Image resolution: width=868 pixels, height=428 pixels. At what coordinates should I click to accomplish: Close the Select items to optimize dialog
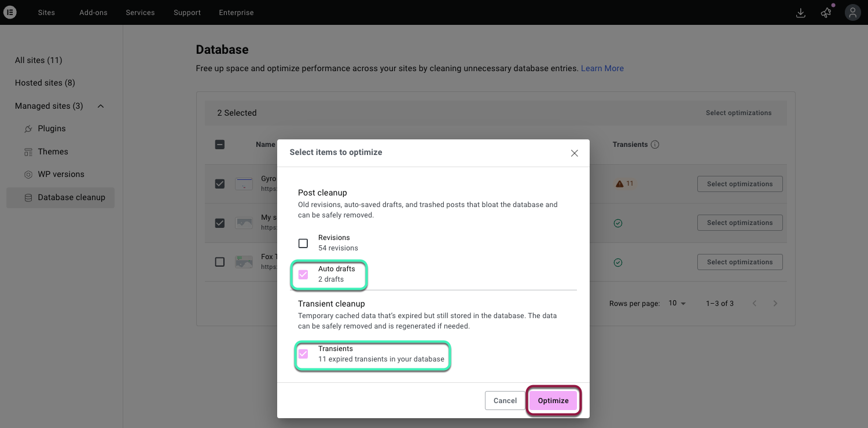pos(574,153)
